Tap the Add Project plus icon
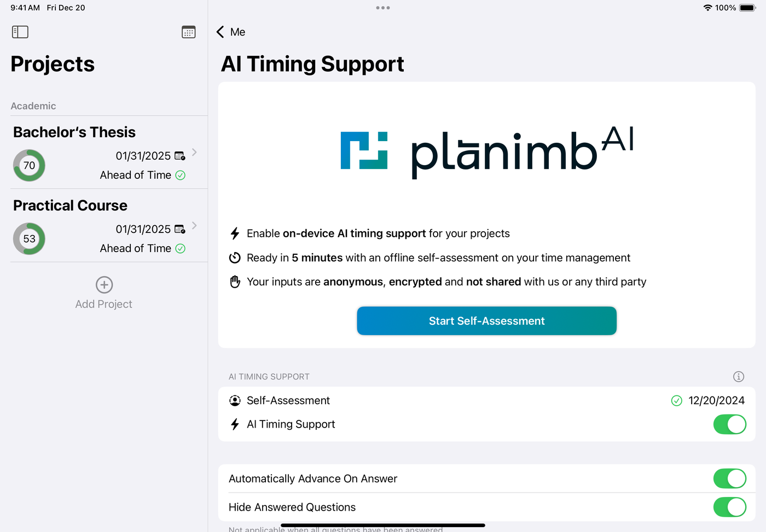 (x=104, y=285)
